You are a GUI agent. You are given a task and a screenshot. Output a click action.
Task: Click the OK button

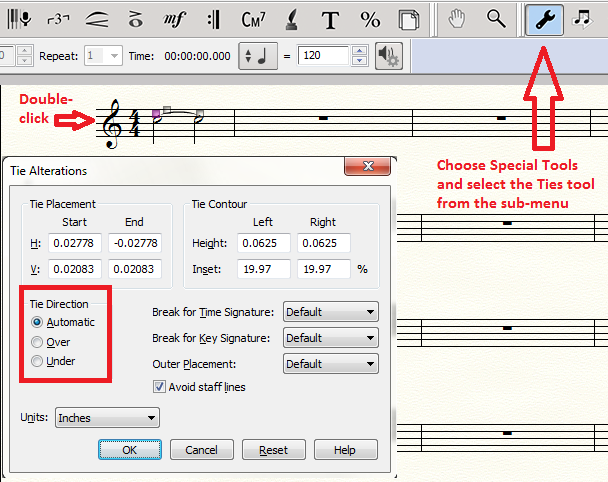click(x=129, y=450)
